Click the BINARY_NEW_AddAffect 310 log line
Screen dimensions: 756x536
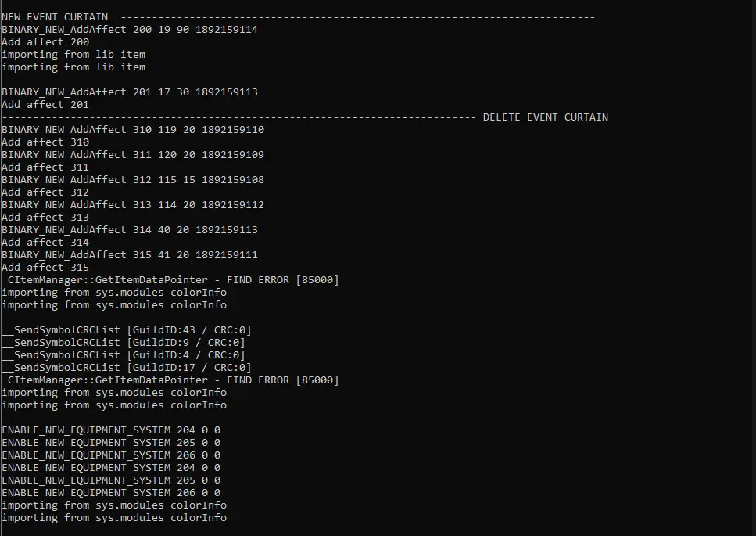[x=132, y=130]
